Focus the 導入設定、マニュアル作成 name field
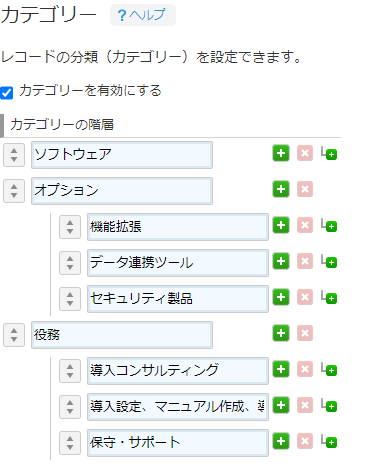The height and width of the screenshot is (472, 384). [178, 407]
